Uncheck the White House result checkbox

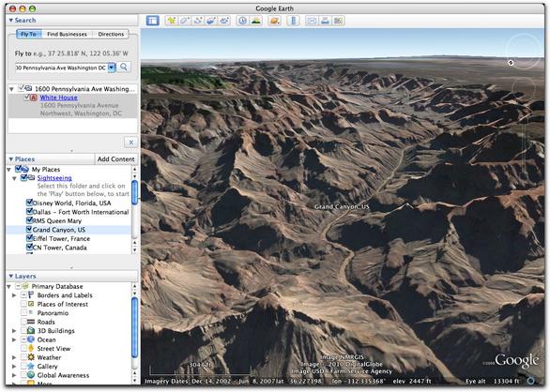coord(26,98)
